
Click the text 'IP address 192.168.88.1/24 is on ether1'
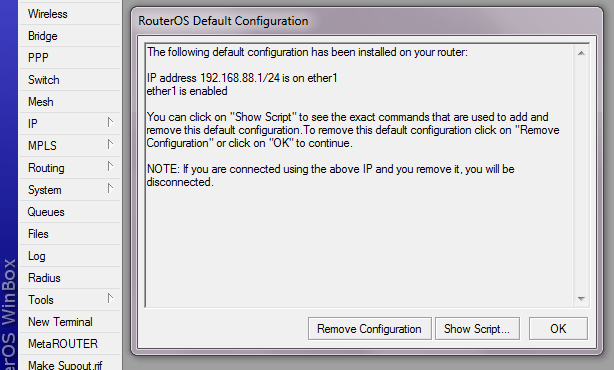pos(242,78)
